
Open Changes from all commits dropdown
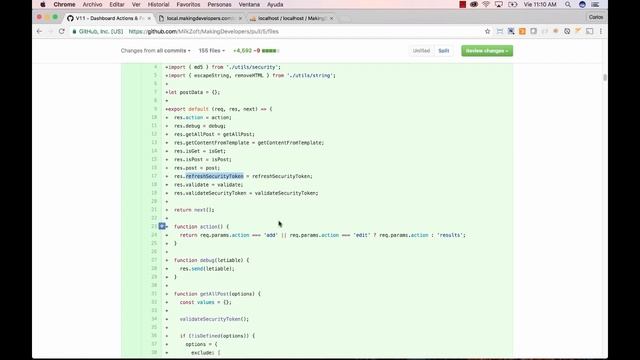click(156, 51)
